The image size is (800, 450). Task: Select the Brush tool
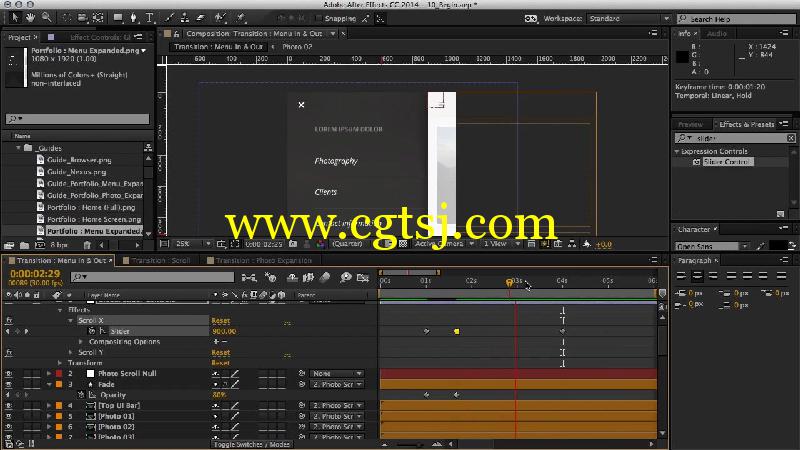pos(169,18)
